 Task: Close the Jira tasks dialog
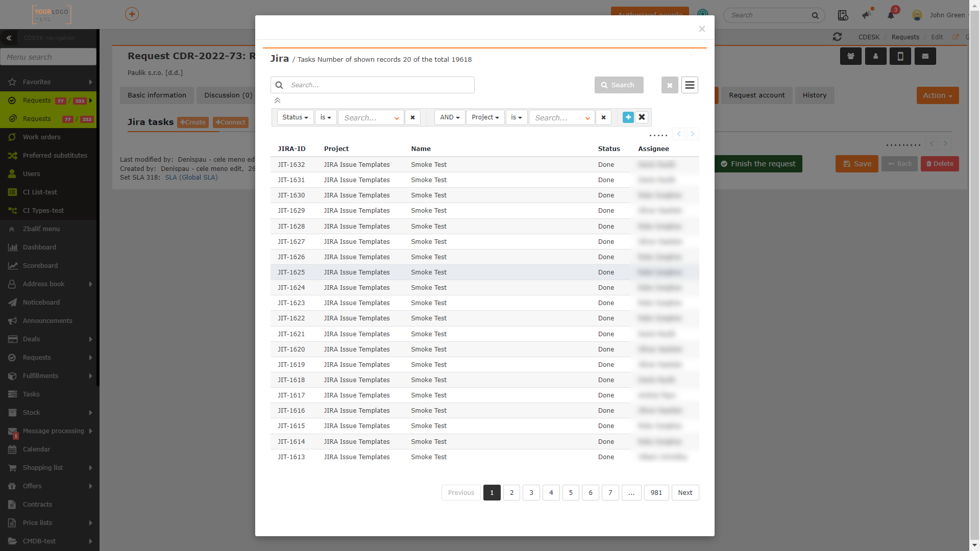point(702,29)
